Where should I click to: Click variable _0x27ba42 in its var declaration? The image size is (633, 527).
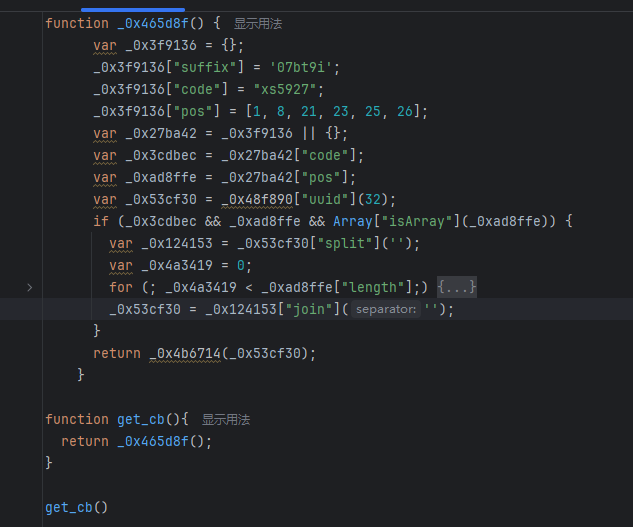point(161,133)
